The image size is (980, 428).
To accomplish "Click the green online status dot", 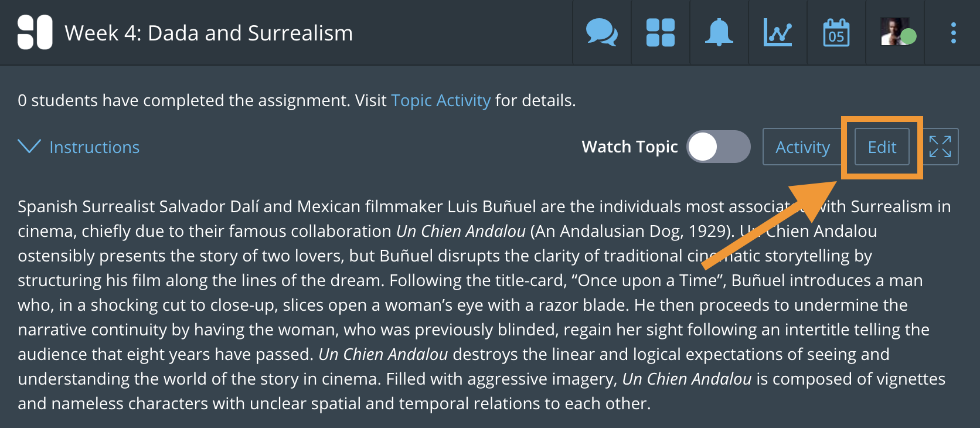I will (908, 36).
